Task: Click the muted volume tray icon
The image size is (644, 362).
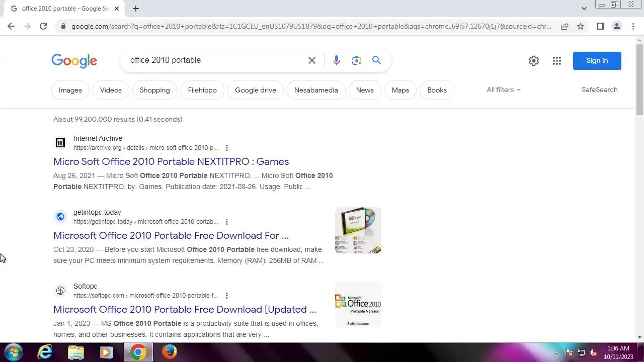Action: tap(593, 352)
